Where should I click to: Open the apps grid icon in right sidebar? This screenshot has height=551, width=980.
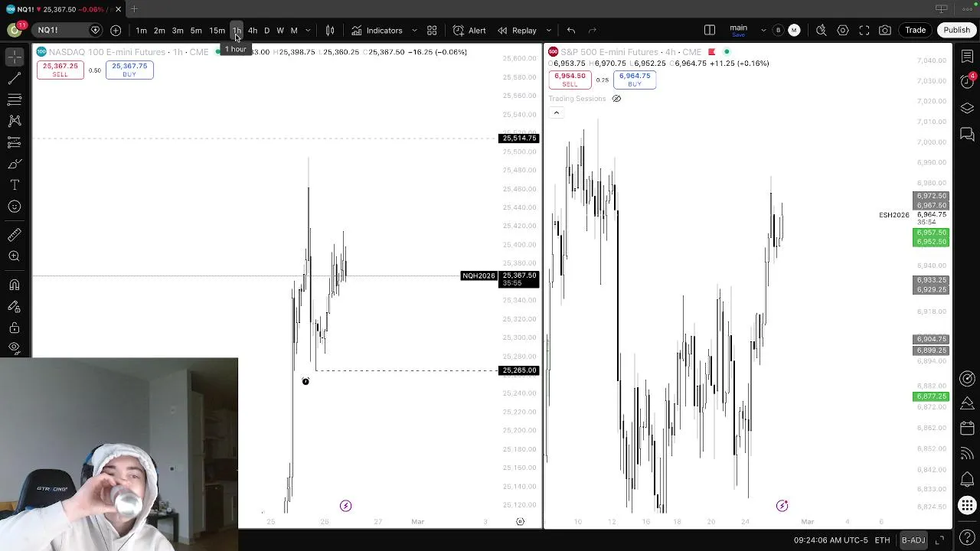(967, 505)
